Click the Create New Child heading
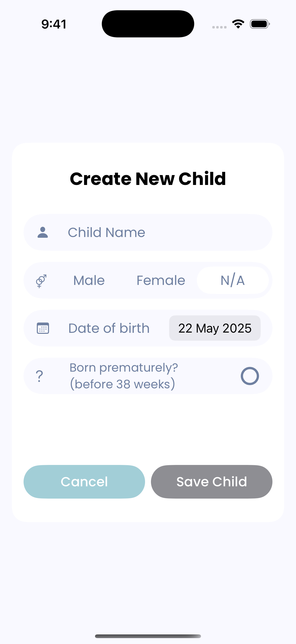 tap(148, 179)
